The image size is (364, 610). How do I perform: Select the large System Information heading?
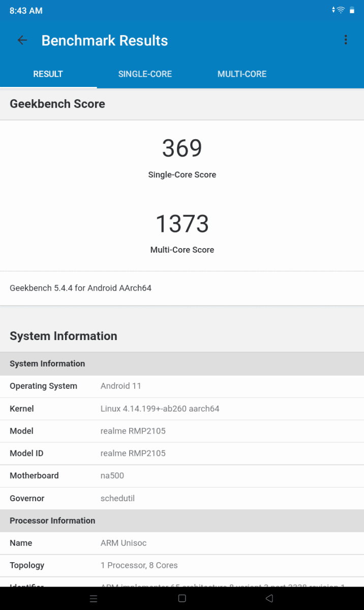coord(64,336)
